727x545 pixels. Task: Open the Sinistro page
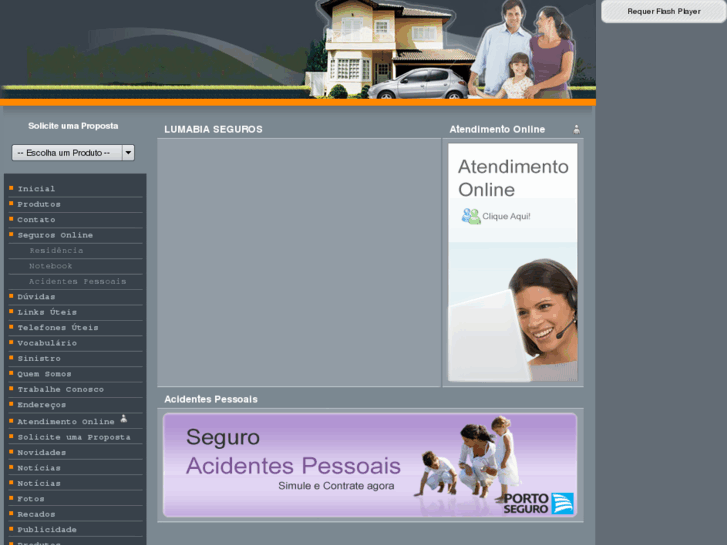click(39, 359)
